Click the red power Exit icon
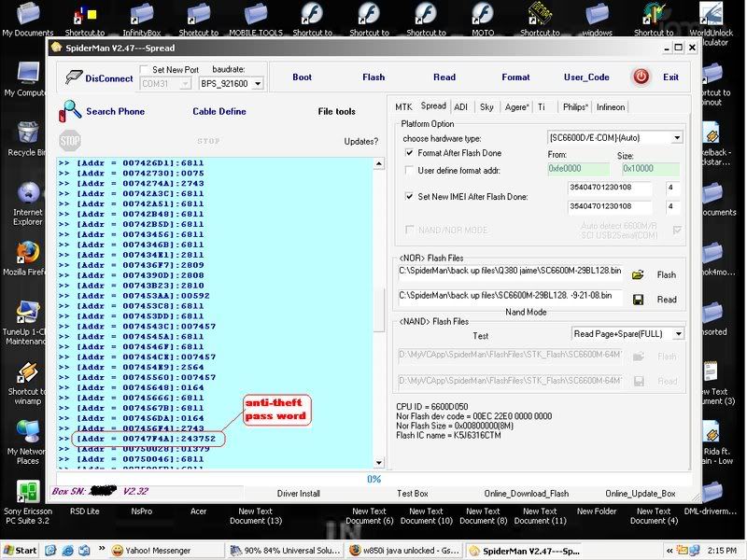Viewport: 747px width, 560px height. click(641, 77)
